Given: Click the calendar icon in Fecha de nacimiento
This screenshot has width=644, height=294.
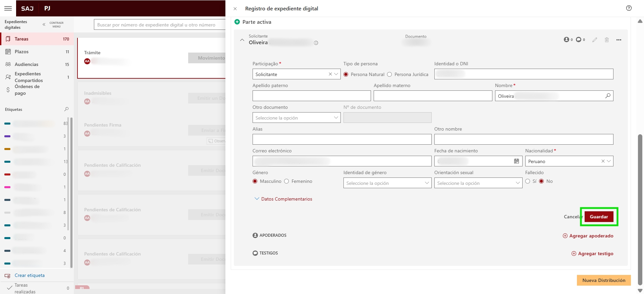Looking at the screenshot, I should click(x=517, y=161).
